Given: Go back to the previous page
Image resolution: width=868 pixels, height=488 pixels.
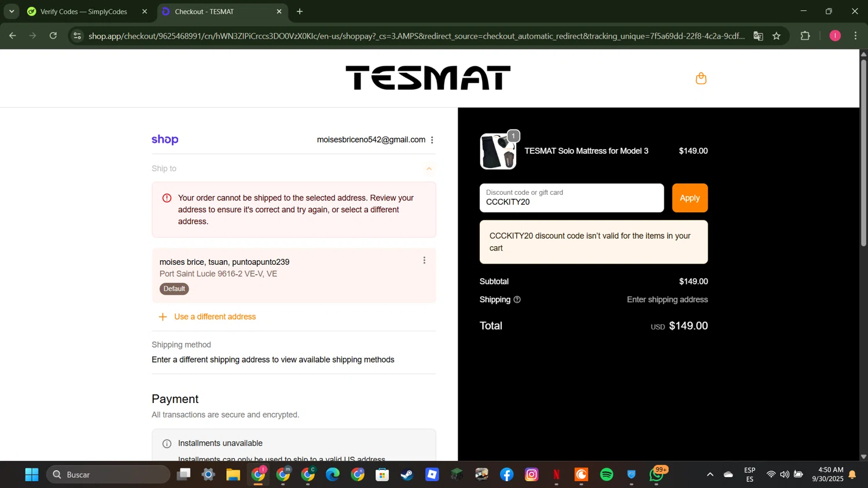Looking at the screenshot, I should coord(12,36).
